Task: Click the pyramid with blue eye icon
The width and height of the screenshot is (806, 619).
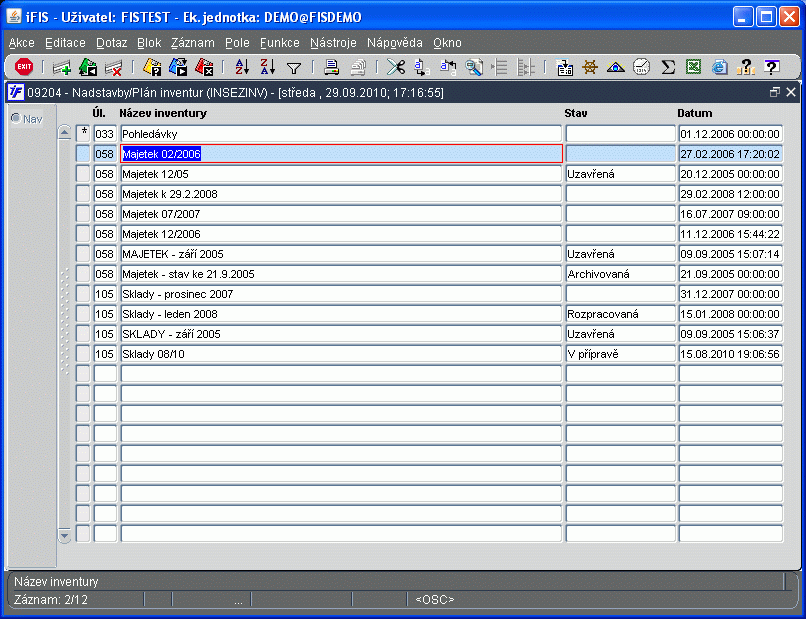Action: click(615, 67)
